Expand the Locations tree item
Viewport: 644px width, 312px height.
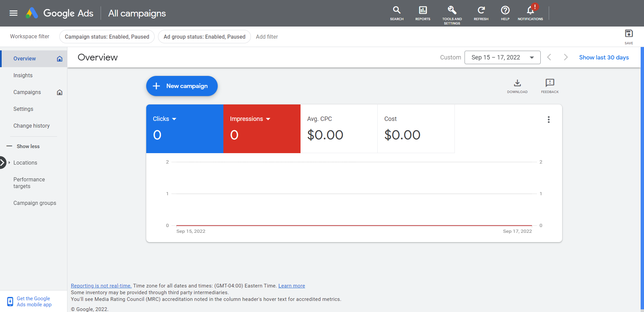pyautogui.click(x=9, y=163)
